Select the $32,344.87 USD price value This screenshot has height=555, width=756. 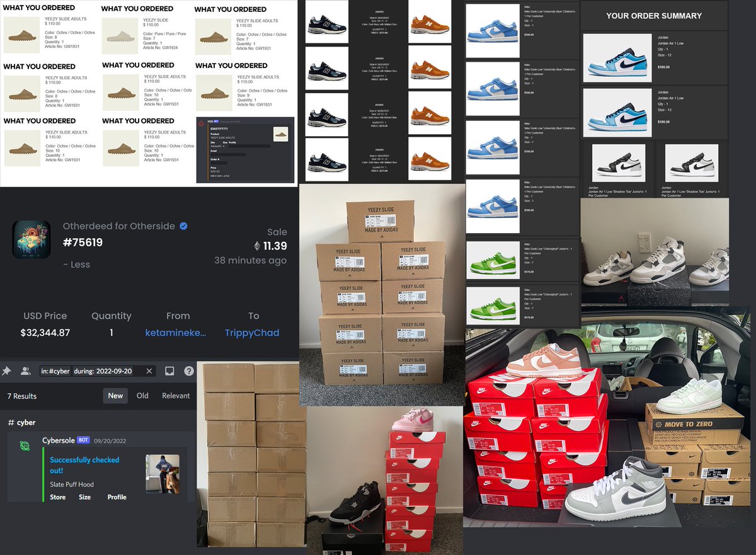[x=45, y=333]
